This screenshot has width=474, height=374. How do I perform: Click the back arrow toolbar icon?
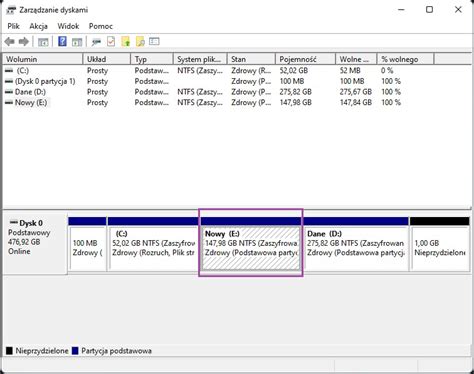click(x=10, y=42)
